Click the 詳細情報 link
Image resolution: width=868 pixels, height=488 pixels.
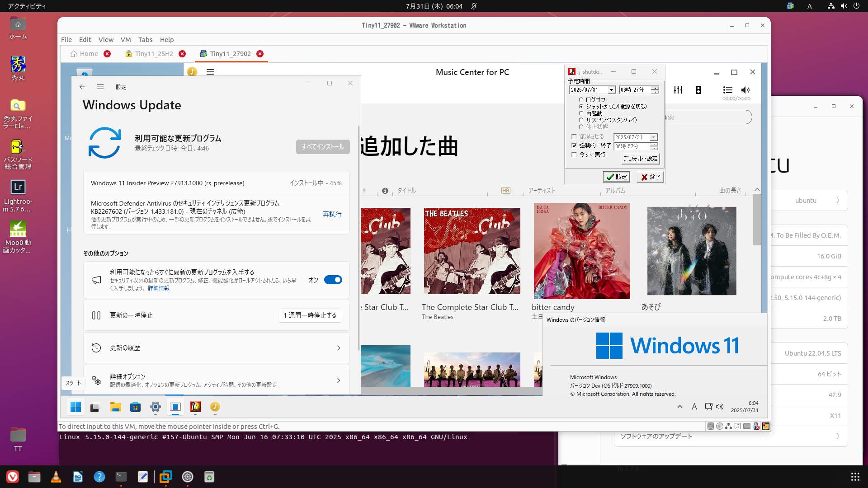(x=159, y=288)
